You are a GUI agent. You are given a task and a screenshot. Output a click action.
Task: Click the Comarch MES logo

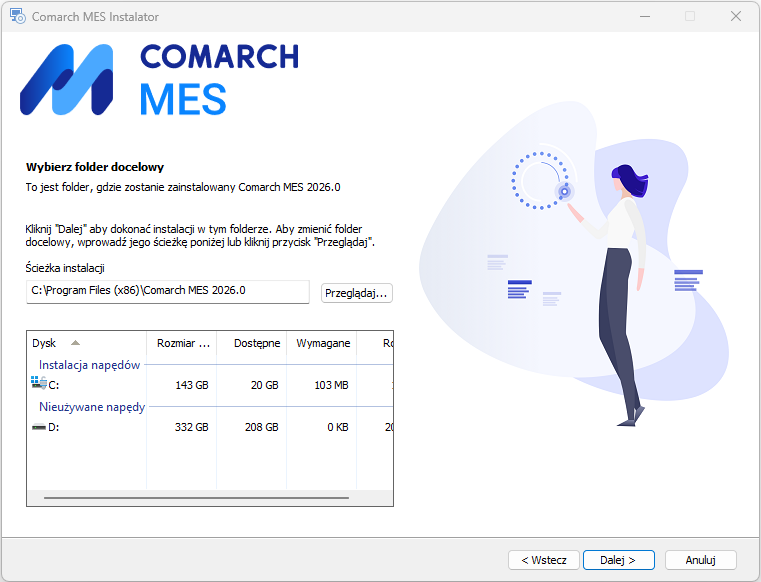pyautogui.click(x=159, y=80)
